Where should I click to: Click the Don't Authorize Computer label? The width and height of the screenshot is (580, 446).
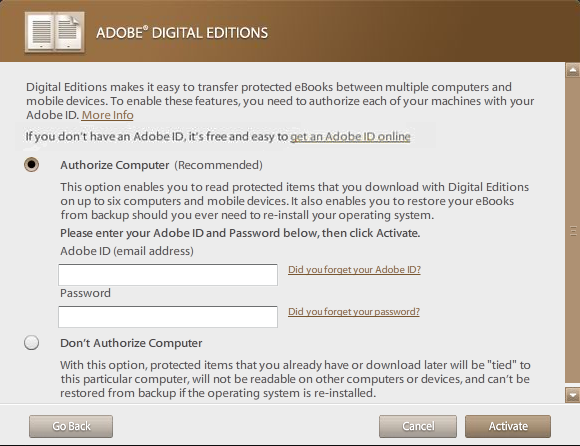(x=131, y=343)
